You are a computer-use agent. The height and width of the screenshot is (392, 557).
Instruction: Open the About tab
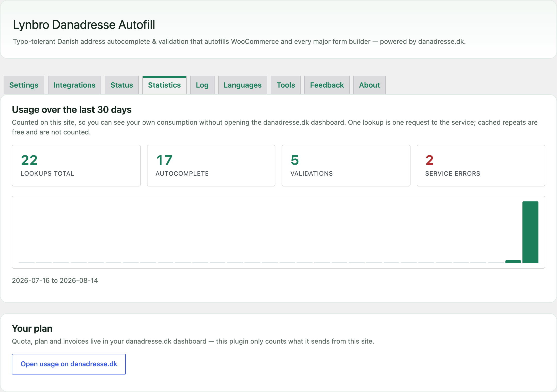tap(370, 85)
